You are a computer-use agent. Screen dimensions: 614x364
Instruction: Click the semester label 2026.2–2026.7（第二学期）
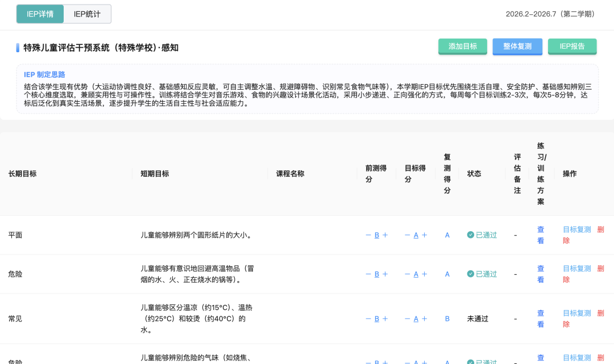pos(552,14)
